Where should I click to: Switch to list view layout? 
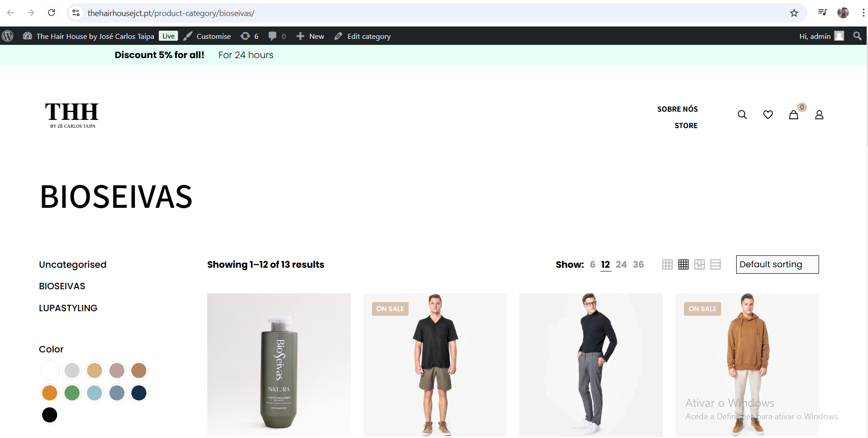click(x=715, y=265)
